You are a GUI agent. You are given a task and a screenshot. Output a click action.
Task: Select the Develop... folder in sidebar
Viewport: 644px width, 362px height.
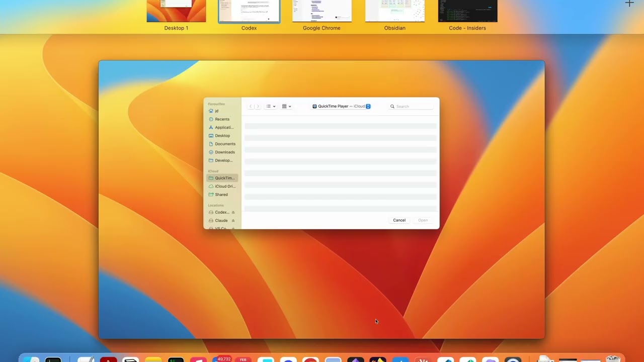coord(222,160)
